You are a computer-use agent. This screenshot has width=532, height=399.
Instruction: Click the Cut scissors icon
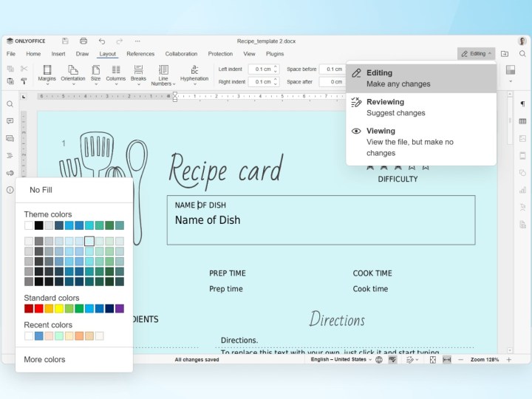click(24, 69)
